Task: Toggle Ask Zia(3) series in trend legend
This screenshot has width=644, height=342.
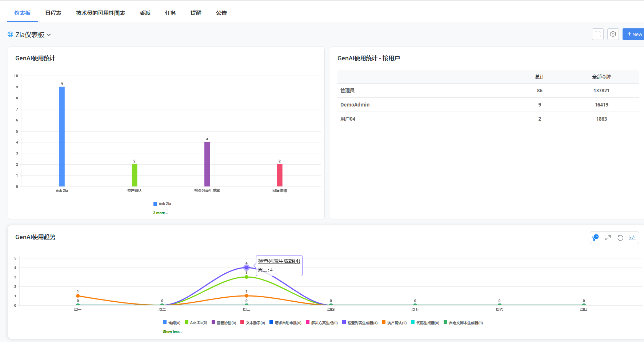Action: click(196, 323)
